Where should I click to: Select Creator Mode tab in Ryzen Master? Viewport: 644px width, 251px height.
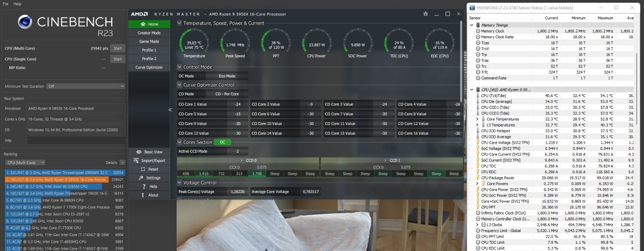(x=149, y=33)
